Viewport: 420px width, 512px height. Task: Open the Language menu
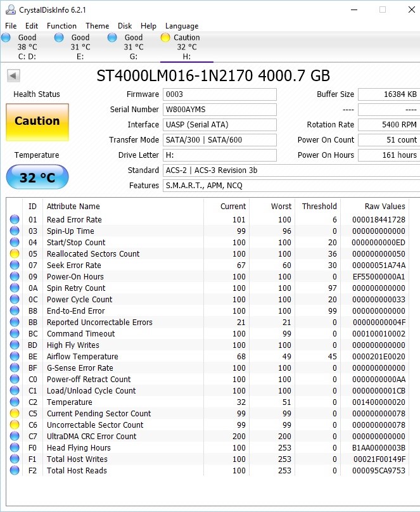[182, 26]
